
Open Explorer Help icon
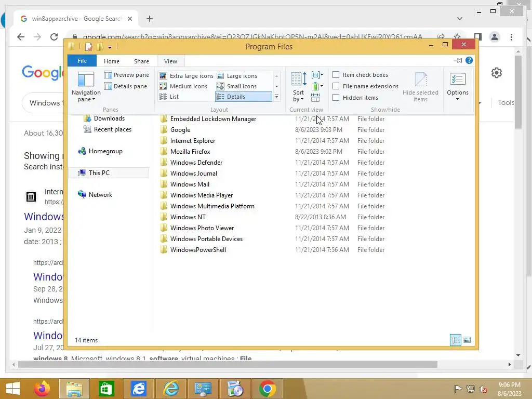click(x=469, y=60)
